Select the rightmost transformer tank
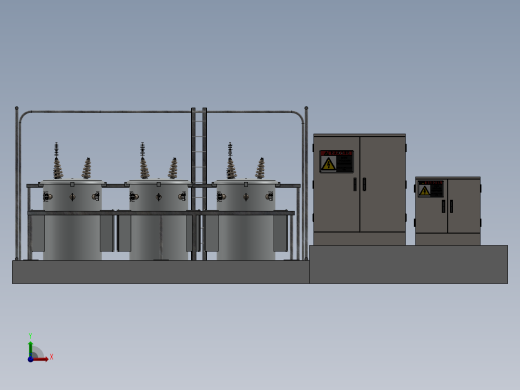Image resolution: width=520 pixels, height=390 pixels. (246, 220)
